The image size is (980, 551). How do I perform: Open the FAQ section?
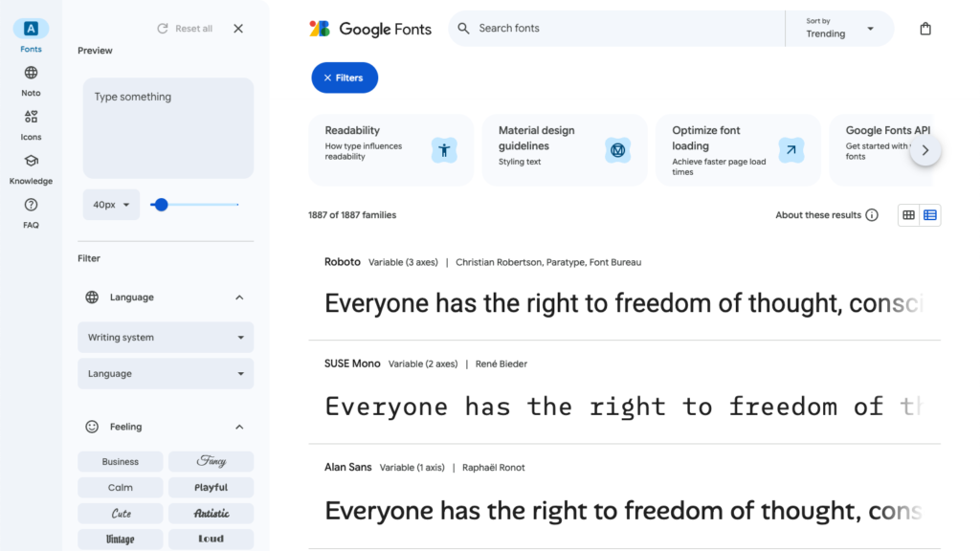(31, 207)
